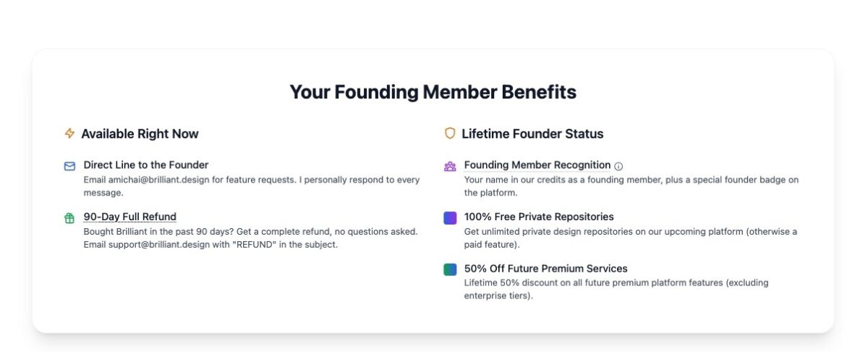Click the purple gradient square for Free Private Repositories
Viewport: 868px width, 352px height.
[450, 217]
